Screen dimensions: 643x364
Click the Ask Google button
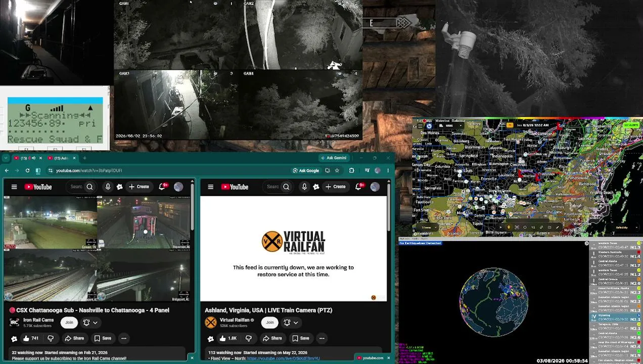click(x=306, y=170)
